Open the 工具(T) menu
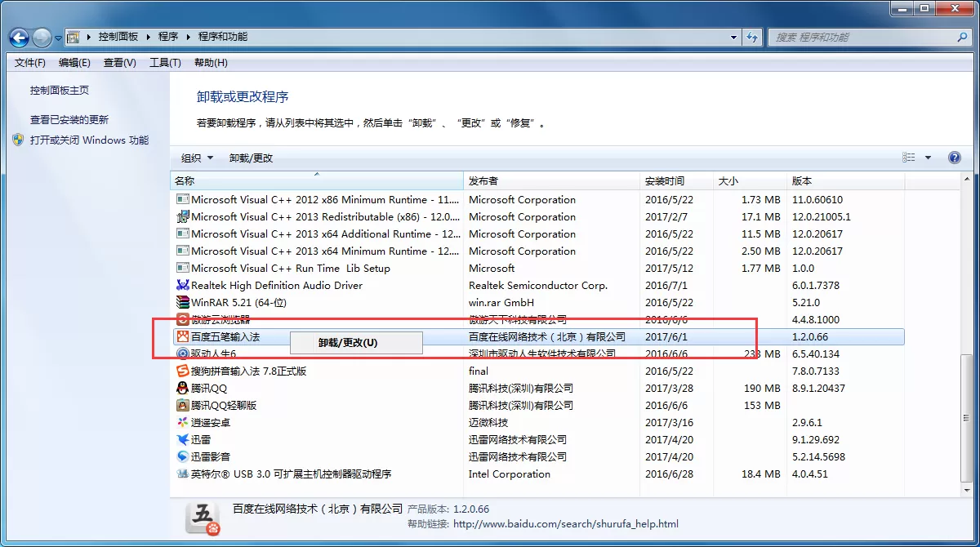 (x=165, y=63)
